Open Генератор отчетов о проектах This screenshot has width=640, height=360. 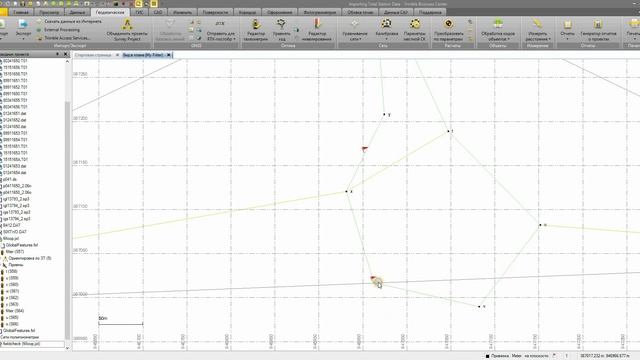[x=598, y=29]
